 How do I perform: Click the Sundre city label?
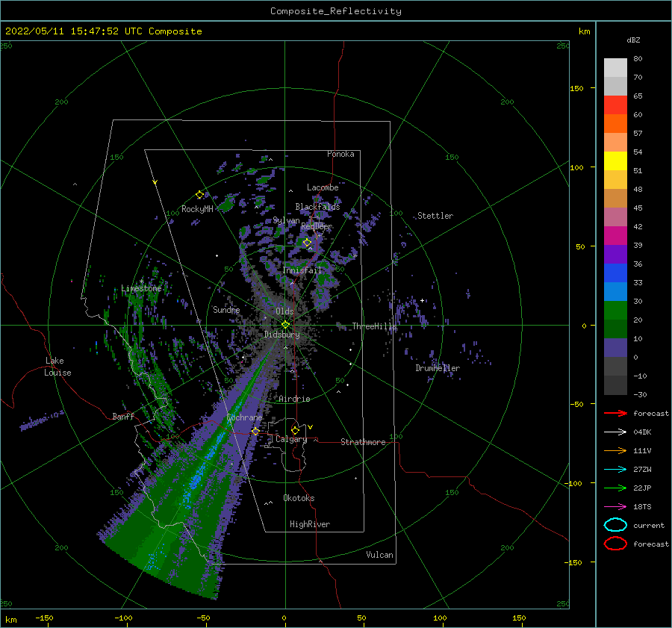tap(226, 309)
